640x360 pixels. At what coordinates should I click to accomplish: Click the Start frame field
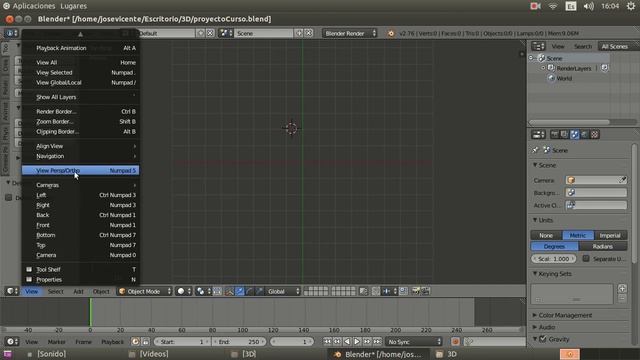click(x=182, y=342)
